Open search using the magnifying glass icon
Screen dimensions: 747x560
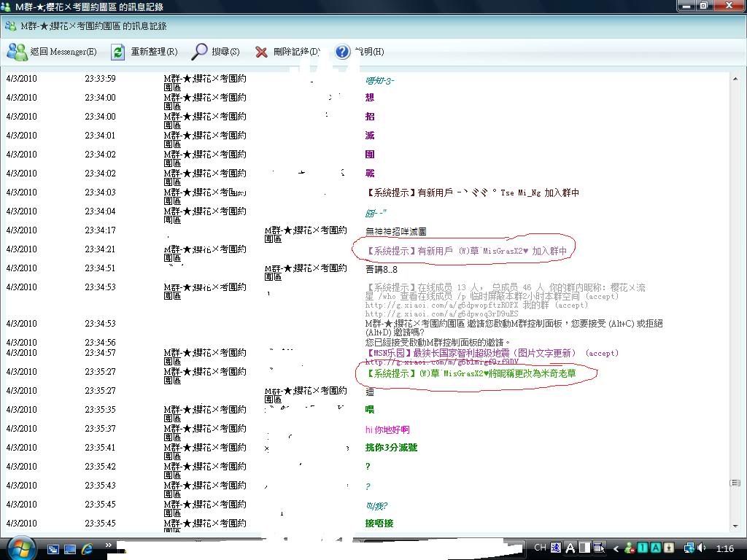(215, 52)
